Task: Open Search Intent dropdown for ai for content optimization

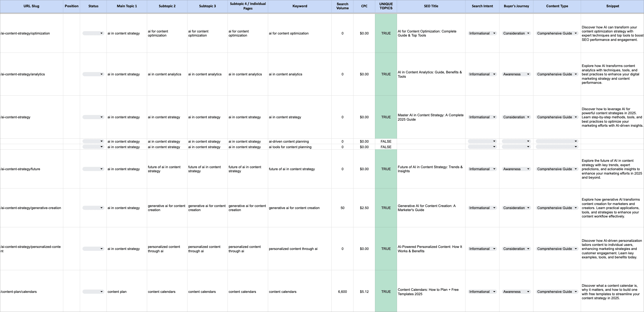Action: pyautogui.click(x=482, y=33)
